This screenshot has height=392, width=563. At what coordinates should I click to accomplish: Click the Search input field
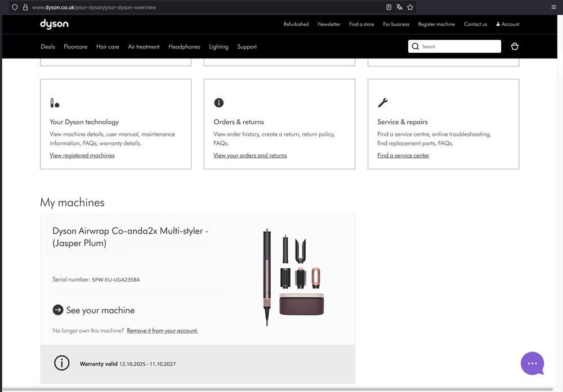tap(459, 47)
